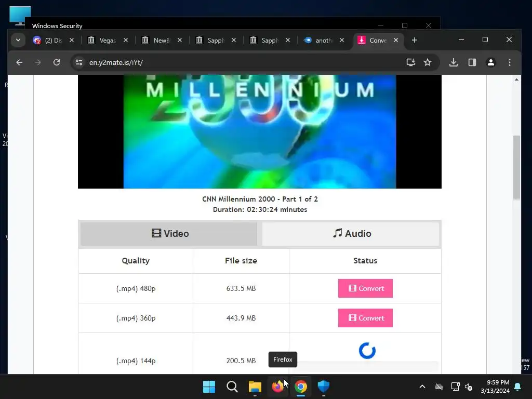Click the (.mp4) 360p quality cell

(136, 318)
